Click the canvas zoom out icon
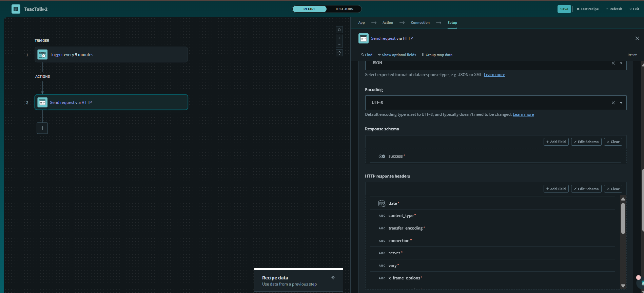 pyautogui.click(x=339, y=45)
